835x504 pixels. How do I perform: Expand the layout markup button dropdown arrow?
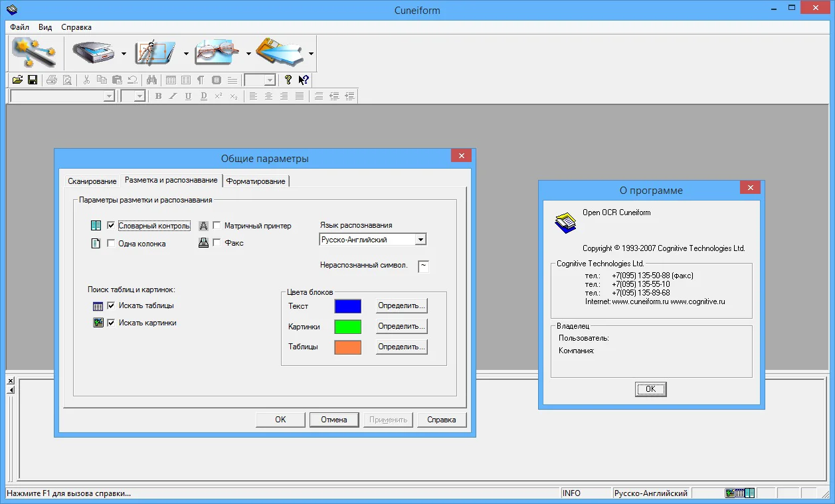[186, 54]
